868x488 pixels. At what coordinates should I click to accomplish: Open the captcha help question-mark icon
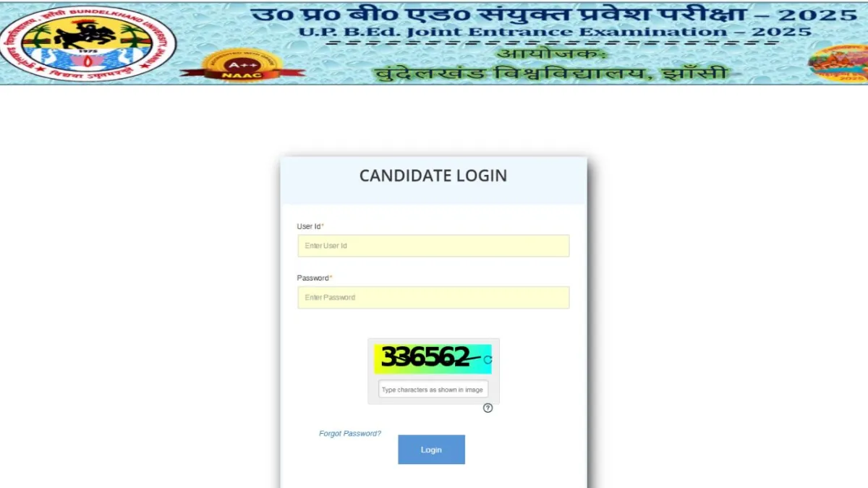tap(488, 408)
